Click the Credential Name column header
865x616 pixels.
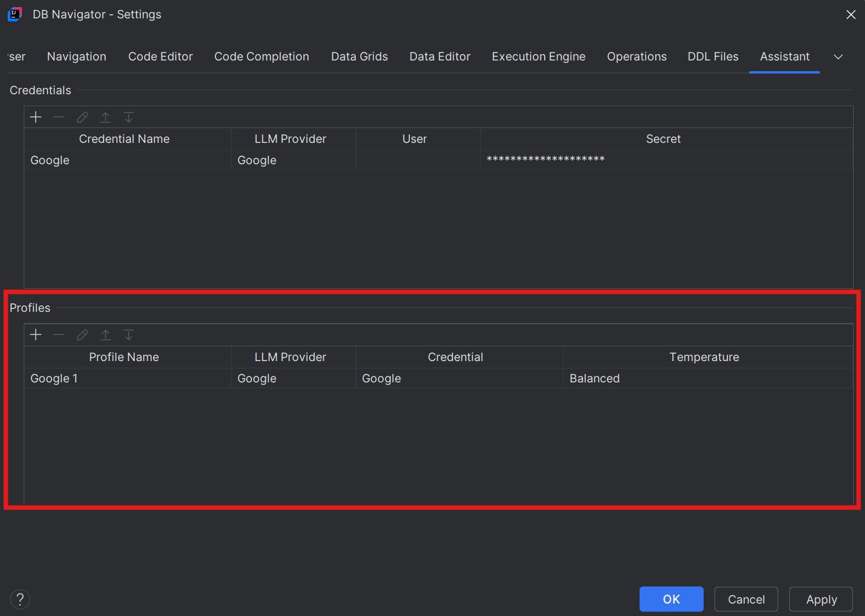tap(128, 139)
